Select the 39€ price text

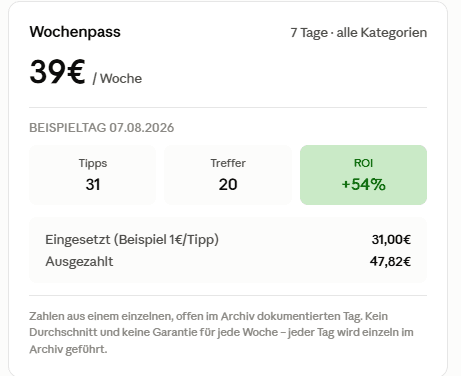pyautogui.click(x=57, y=72)
